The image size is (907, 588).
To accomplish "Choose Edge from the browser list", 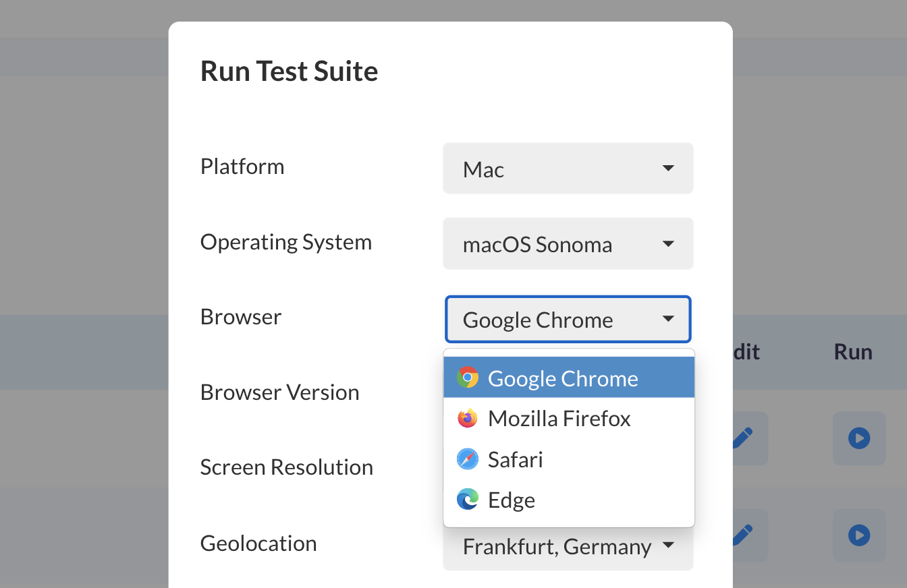I will point(569,500).
